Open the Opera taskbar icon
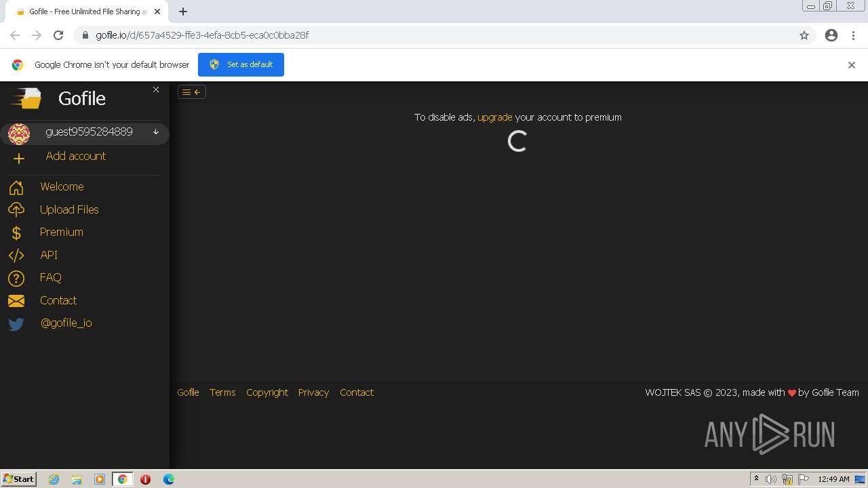Viewport: 868px width, 488px height. pyautogui.click(x=145, y=479)
